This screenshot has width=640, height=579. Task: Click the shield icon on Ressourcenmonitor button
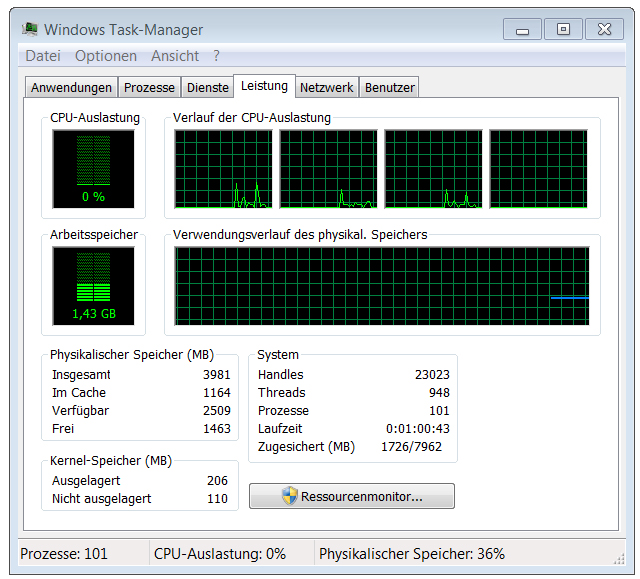tap(289, 496)
